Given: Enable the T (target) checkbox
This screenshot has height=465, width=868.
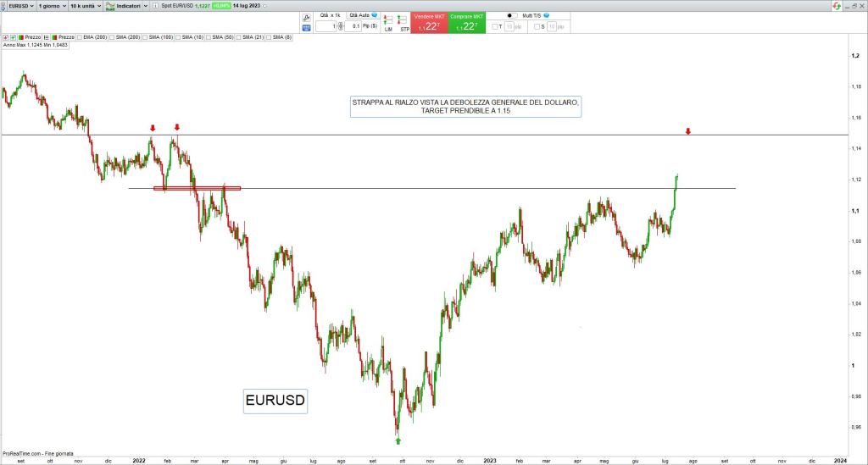Looking at the screenshot, I should (x=495, y=26).
